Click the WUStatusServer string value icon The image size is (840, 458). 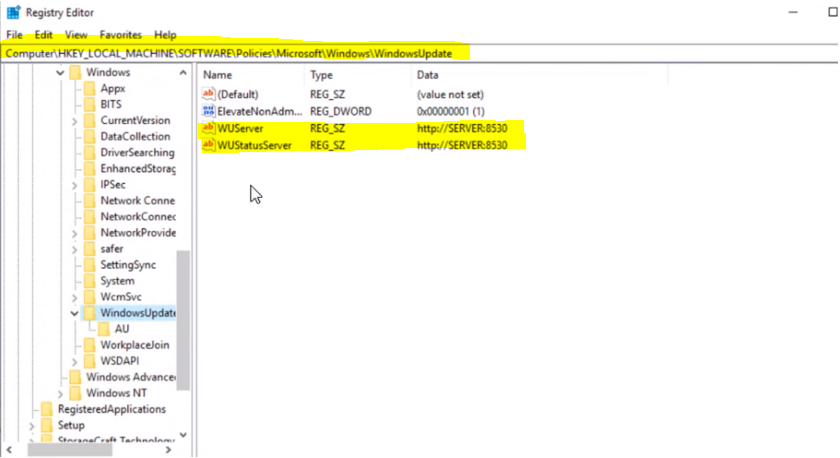point(208,145)
